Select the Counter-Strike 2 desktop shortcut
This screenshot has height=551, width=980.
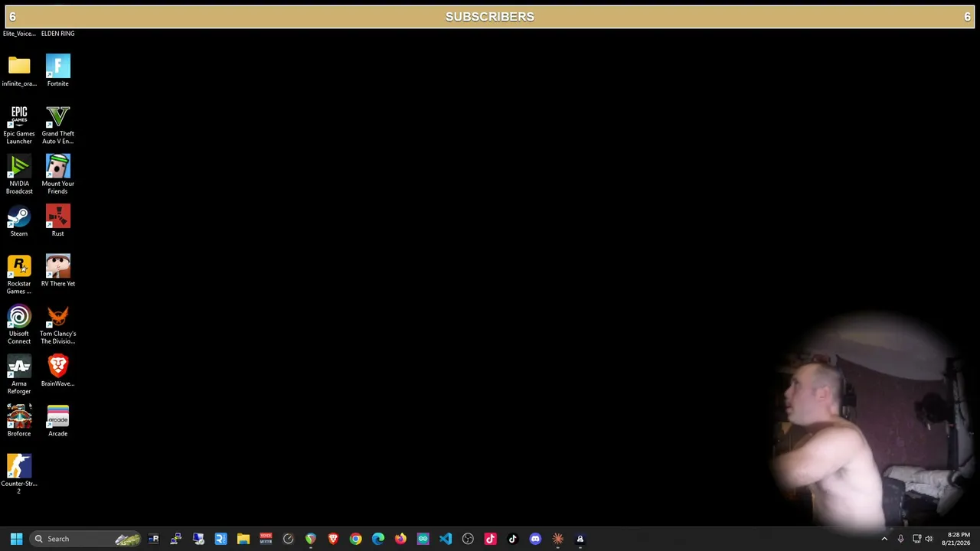[x=19, y=474]
